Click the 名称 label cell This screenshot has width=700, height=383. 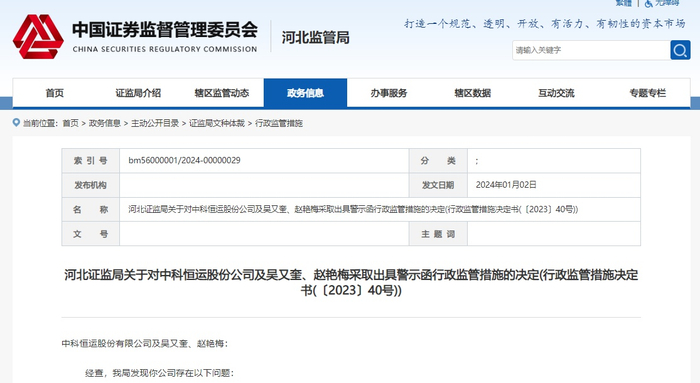click(91, 209)
